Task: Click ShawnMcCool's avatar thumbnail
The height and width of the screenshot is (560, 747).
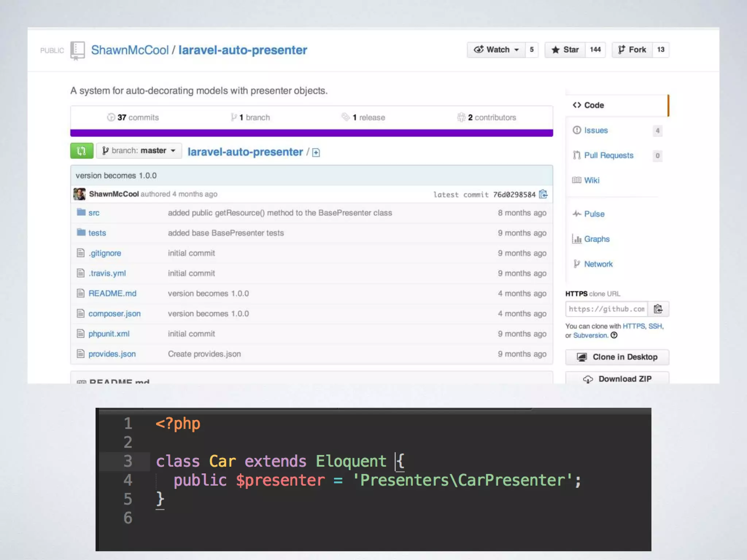Action: click(x=80, y=194)
